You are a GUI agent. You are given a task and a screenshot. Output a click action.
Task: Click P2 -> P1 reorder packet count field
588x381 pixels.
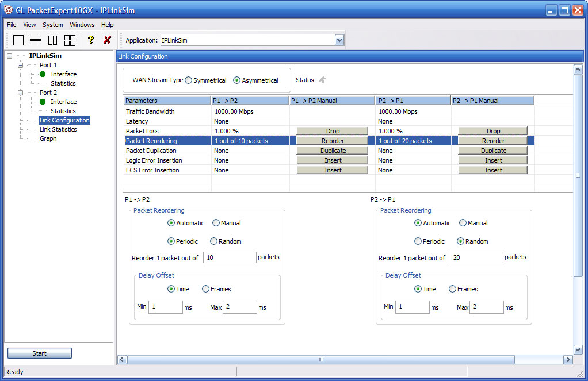pos(476,257)
